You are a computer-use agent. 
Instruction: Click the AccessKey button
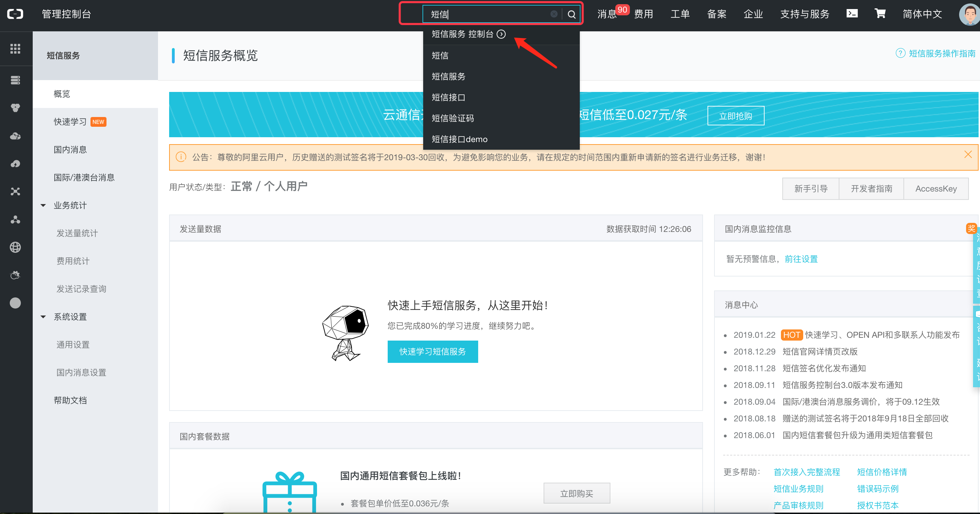click(936, 189)
